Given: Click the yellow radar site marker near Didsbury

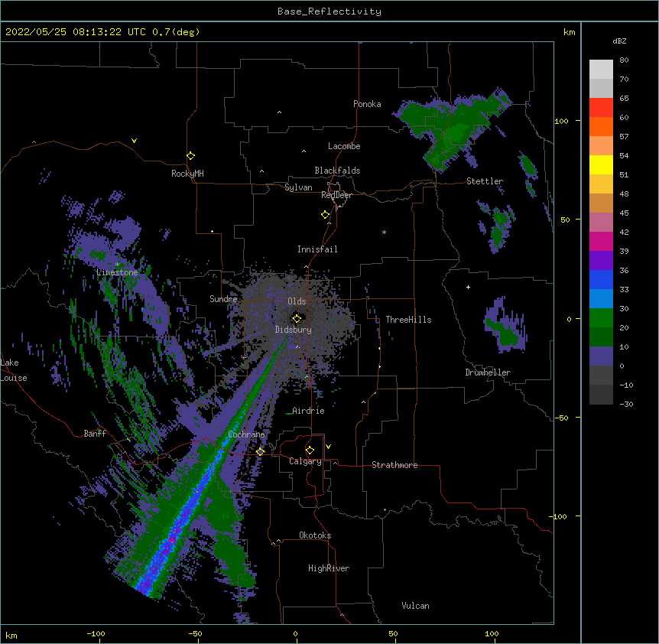Looking at the screenshot, I should pos(297,319).
